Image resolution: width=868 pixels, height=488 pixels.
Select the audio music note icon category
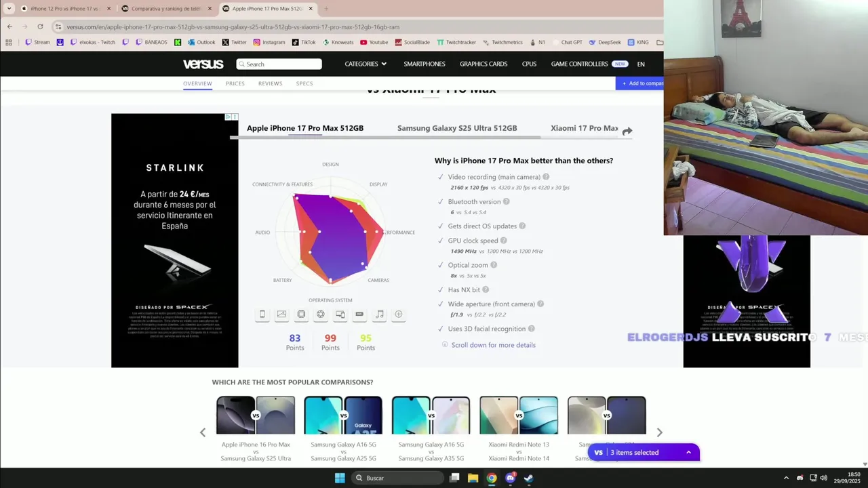[379, 314]
